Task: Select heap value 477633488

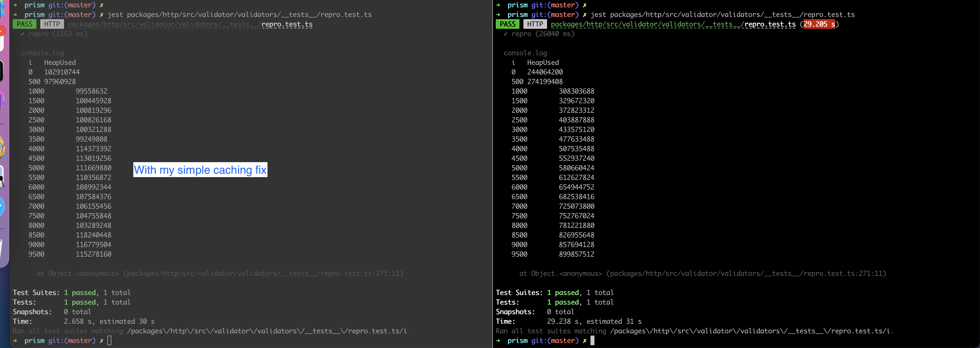Action: click(x=576, y=139)
